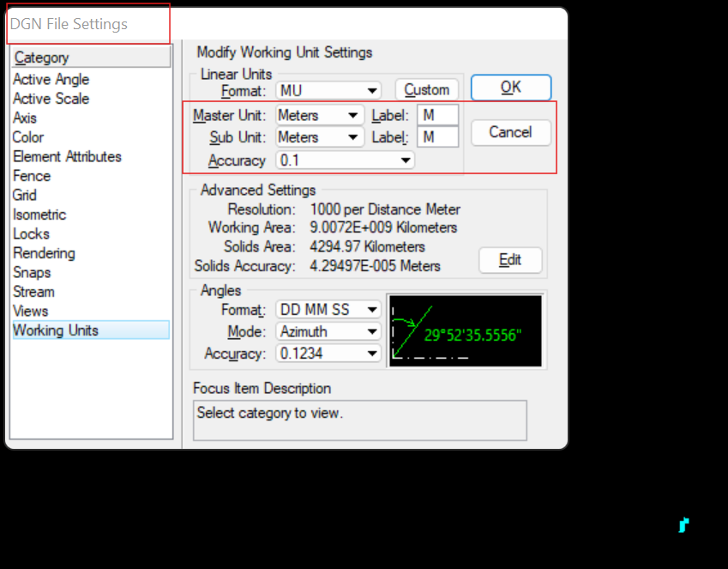Image resolution: width=728 pixels, height=569 pixels.
Task: Select the Rendering category
Action: click(44, 252)
